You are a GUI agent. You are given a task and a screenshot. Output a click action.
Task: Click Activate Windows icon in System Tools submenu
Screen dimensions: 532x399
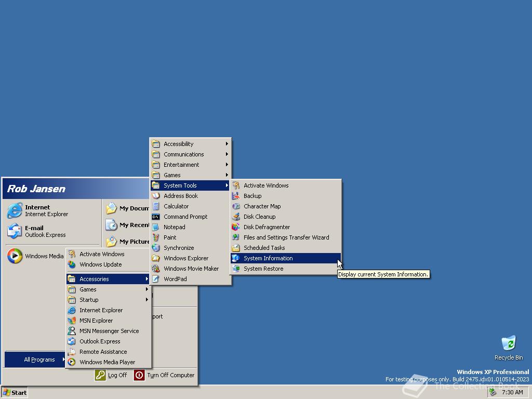click(236, 185)
